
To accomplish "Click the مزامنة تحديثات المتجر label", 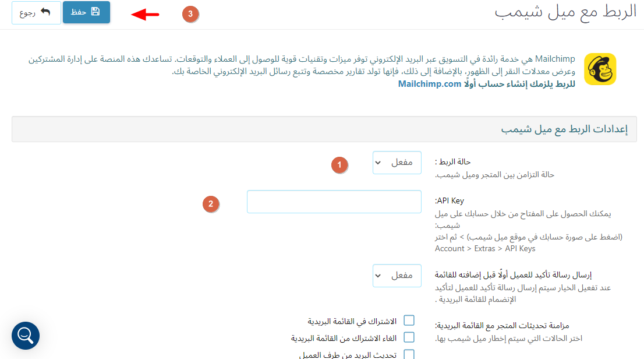I will coord(502,326).
